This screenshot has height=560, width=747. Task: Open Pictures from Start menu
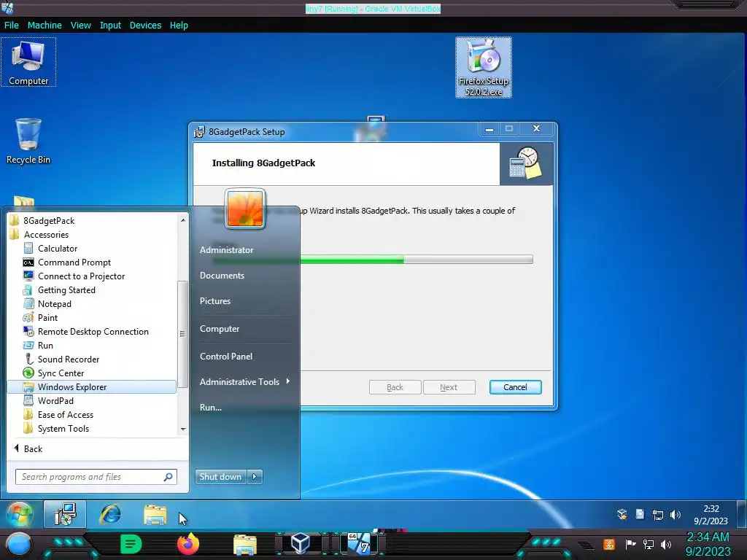[215, 301]
